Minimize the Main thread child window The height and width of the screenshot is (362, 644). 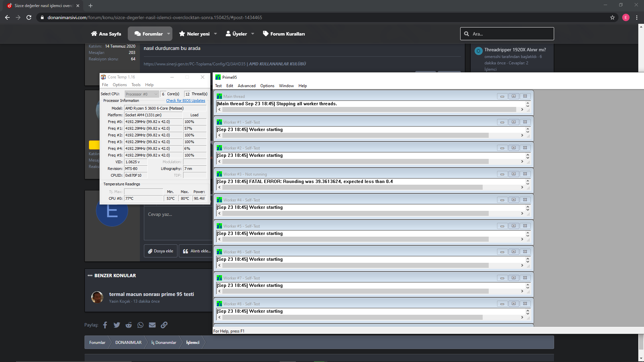pyautogui.click(x=502, y=96)
